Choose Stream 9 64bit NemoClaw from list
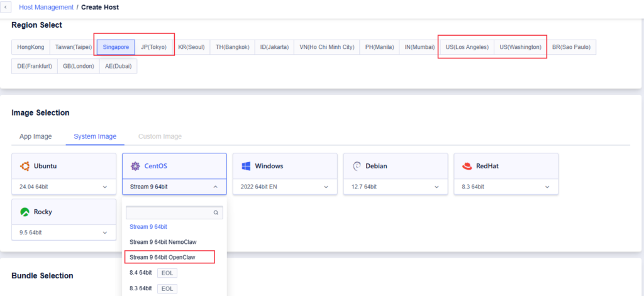 click(169, 242)
